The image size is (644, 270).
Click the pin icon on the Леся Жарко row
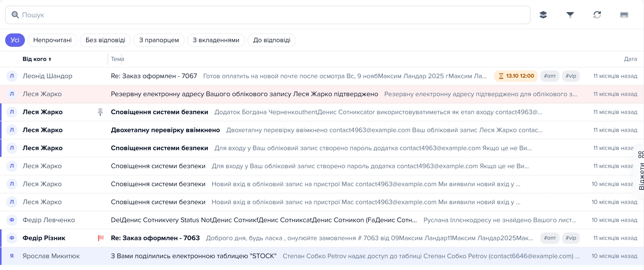[100, 112]
